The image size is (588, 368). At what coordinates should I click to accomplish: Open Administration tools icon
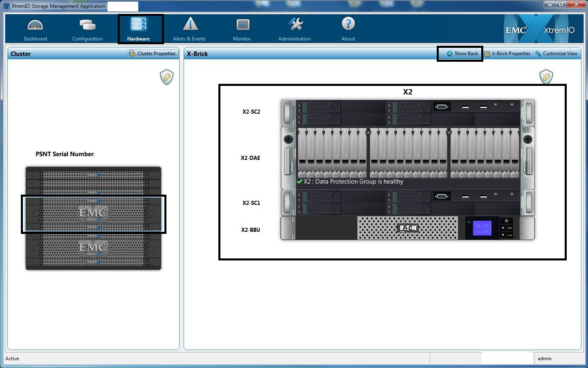(x=295, y=25)
